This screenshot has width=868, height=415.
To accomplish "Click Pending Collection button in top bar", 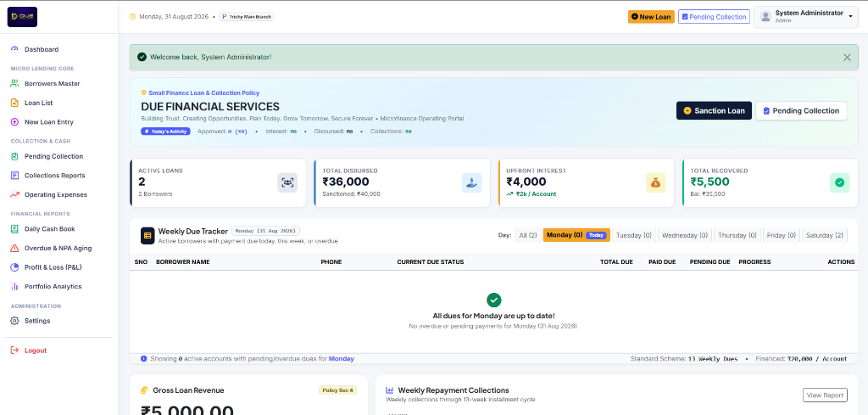I will tap(714, 17).
